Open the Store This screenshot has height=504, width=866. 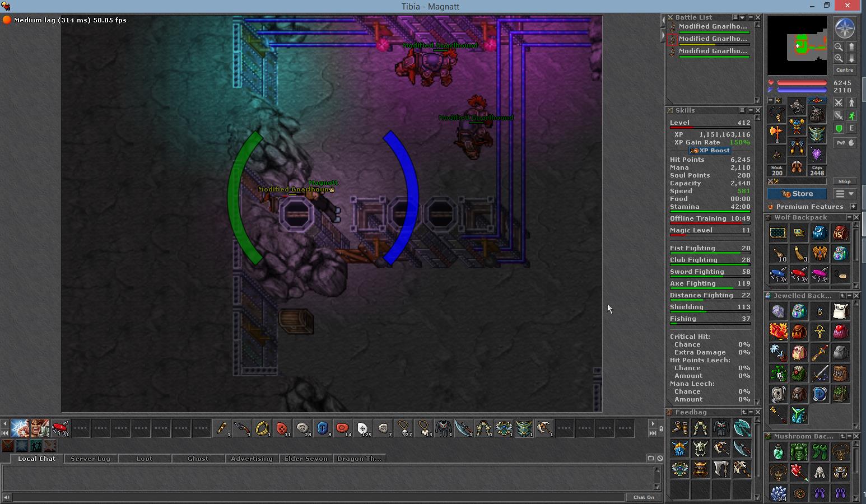click(x=797, y=194)
